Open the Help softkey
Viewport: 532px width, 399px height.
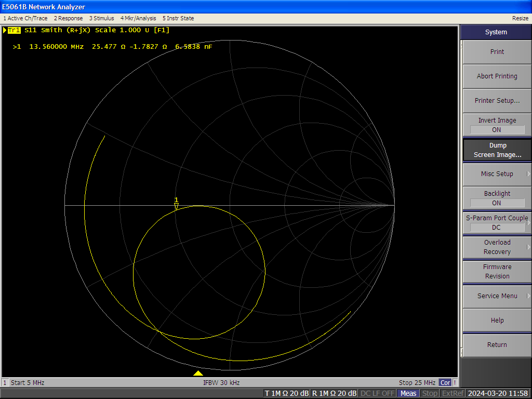pos(496,320)
